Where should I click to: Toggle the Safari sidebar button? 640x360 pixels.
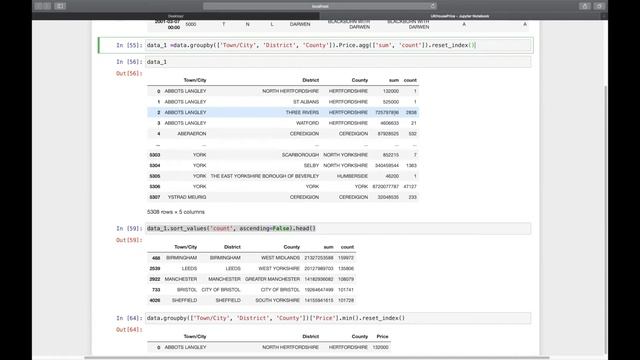click(60, 6)
